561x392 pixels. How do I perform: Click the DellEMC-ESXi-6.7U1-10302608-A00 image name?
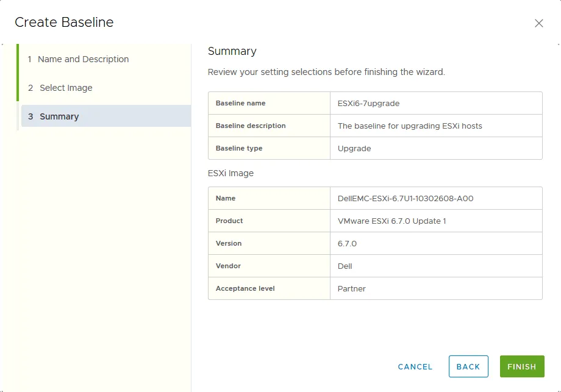point(406,198)
